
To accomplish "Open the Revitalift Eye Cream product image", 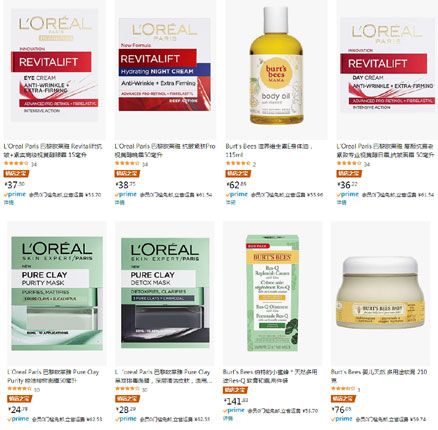I will tap(55, 65).
